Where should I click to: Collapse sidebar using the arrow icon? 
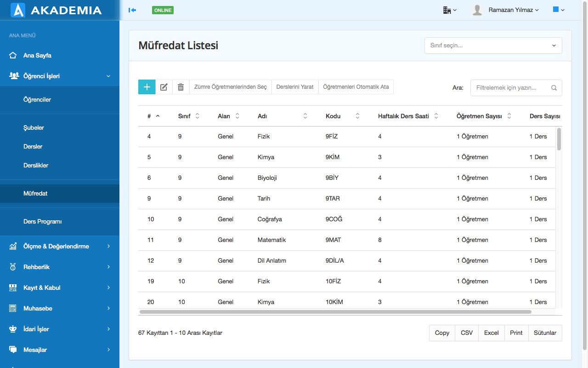click(132, 10)
